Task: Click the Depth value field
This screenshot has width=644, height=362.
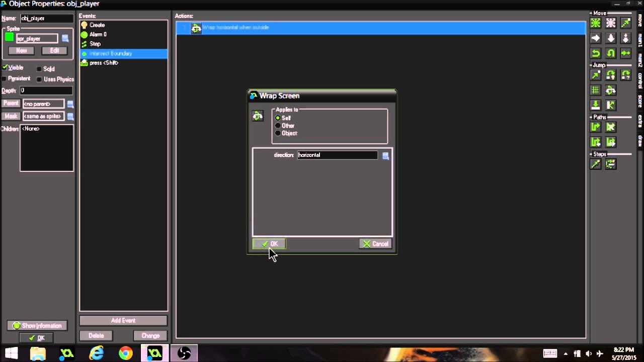Action: point(46,91)
